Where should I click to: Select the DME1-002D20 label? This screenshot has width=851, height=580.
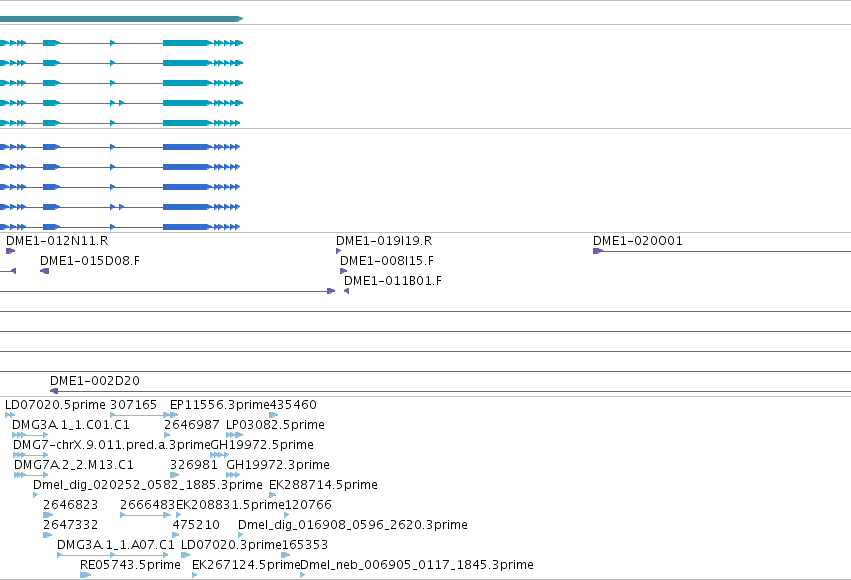94,381
